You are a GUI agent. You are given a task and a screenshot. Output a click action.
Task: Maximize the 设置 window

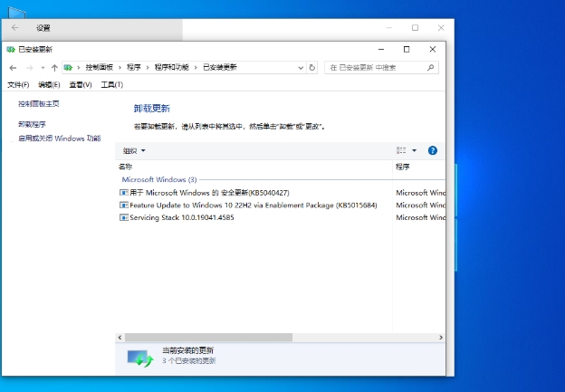click(415, 28)
